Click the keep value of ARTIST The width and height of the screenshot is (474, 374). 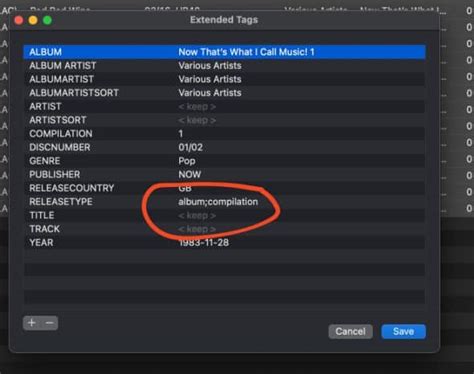coord(197,107)
